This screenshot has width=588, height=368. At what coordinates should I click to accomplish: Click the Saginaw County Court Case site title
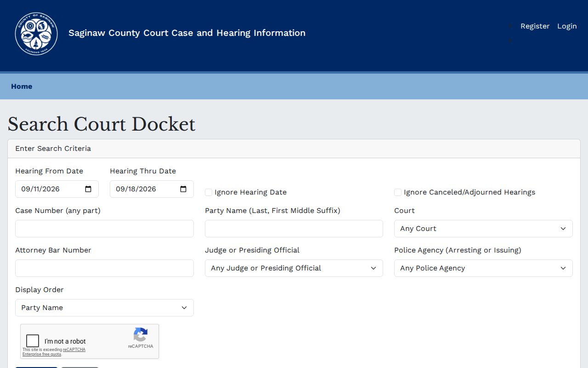tap(187, 33)
